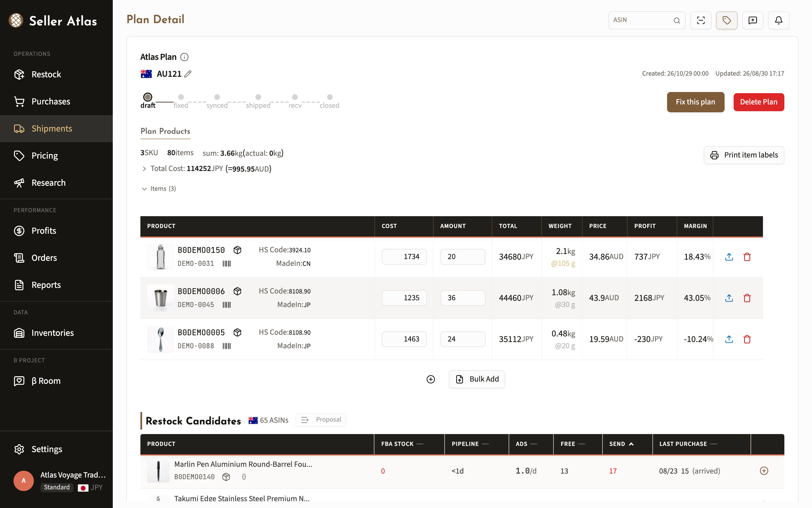812x508 pixels.
Task: Open Settings in the sidebar
Action: (x=56, y=450)
